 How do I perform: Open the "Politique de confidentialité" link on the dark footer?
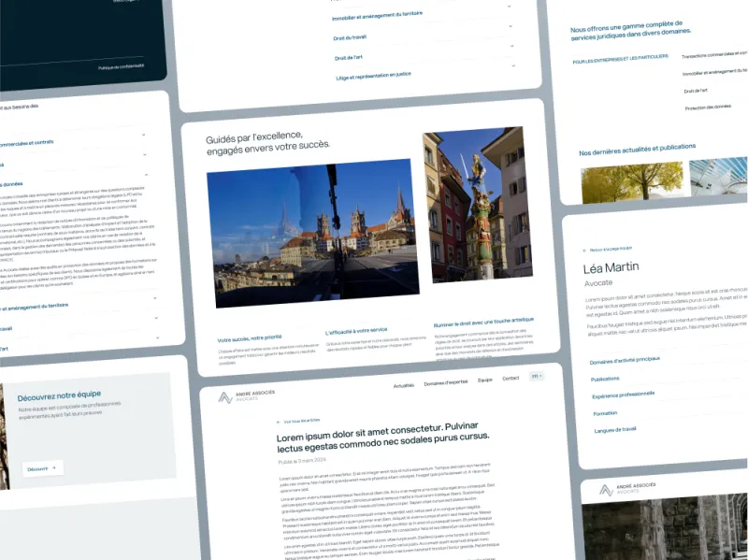pyautogui.click(x=121, y=66)
